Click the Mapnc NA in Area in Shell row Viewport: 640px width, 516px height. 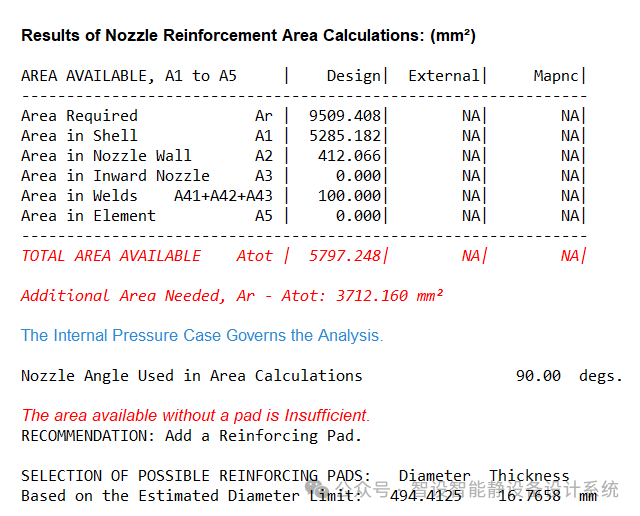[x=570, y=136]
